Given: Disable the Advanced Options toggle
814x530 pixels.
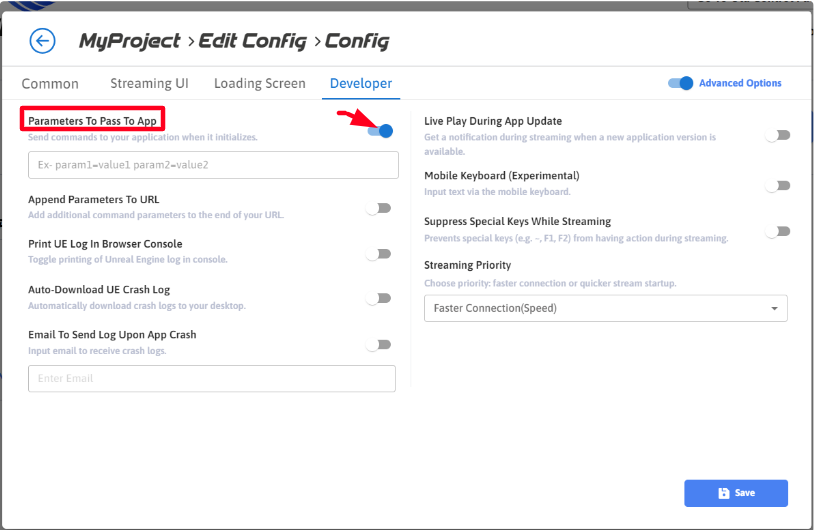Looking at the screenshot, I should [681, 83].
